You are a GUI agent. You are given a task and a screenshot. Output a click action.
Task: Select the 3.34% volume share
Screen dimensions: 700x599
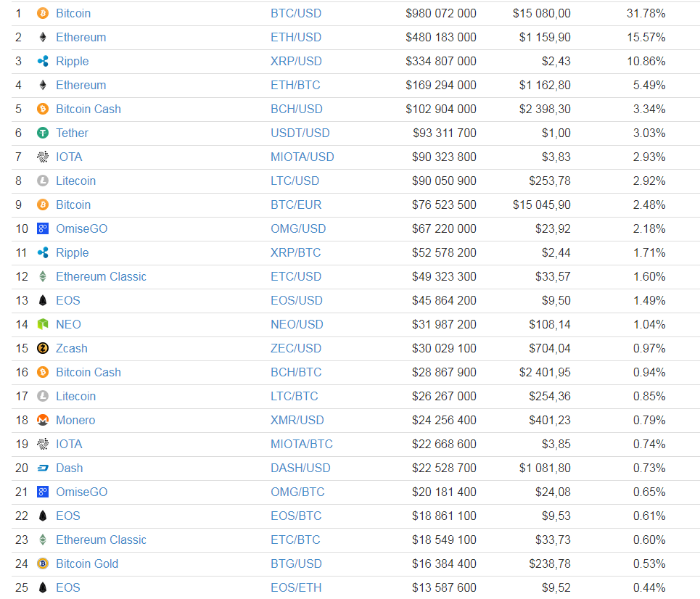(x=649, y=109)
